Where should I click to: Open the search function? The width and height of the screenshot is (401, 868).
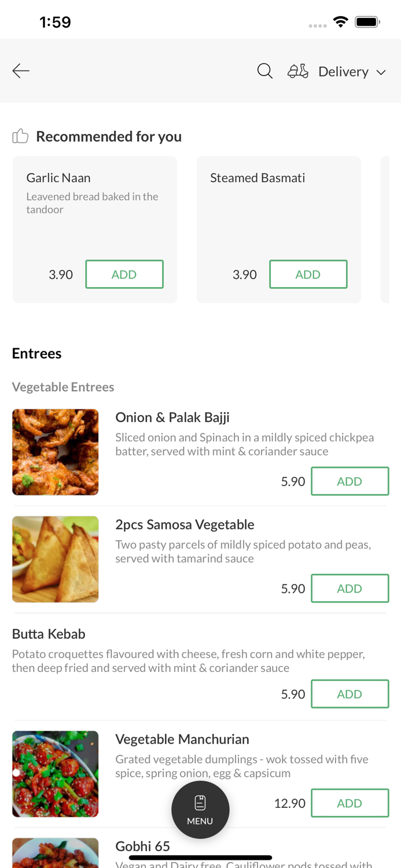(x=264, y=70)
